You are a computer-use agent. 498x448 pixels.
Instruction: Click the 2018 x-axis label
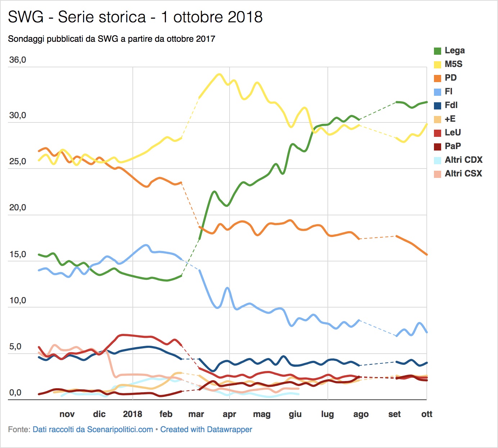(x=132, y=414)
